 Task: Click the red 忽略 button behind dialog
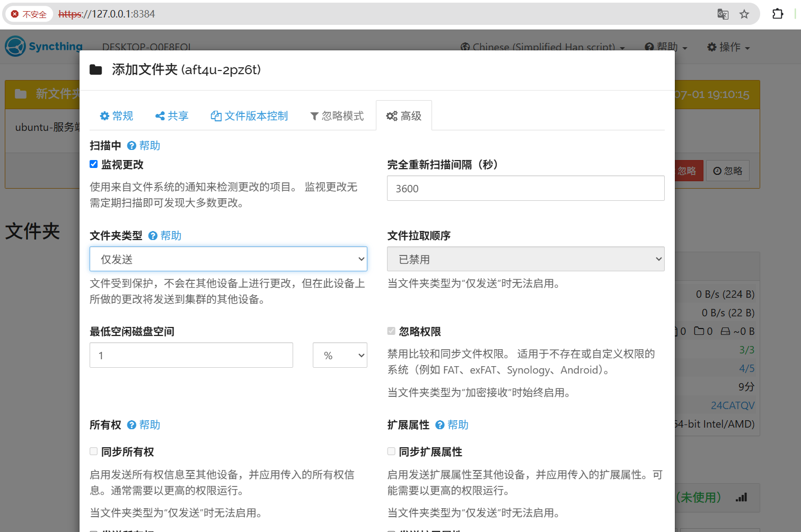[x=689, y=171]
